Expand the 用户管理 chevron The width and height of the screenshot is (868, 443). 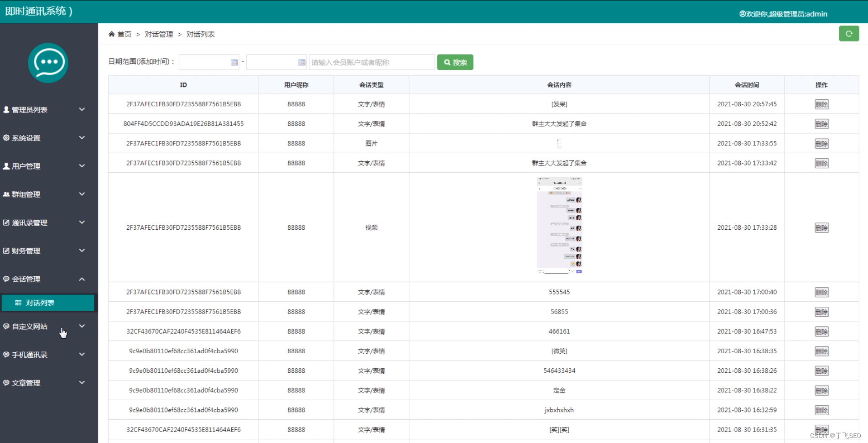[82, 166]
